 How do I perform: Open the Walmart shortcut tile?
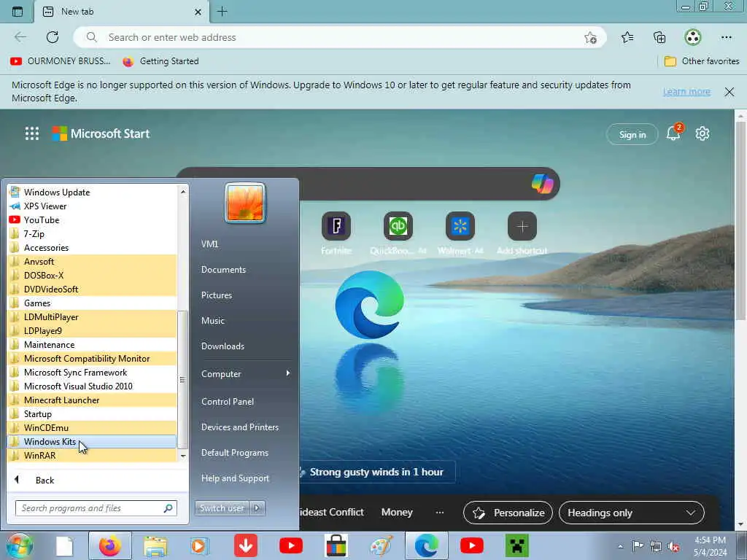click(x=460, y=226)
